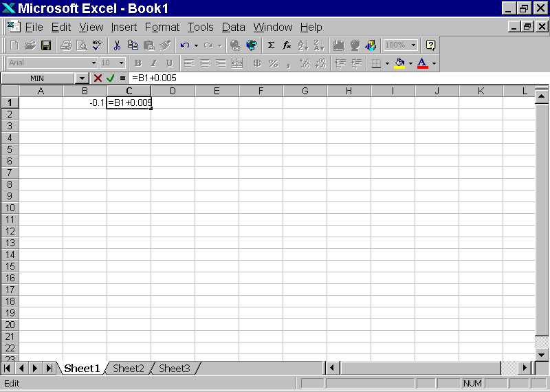Toggle Underline formatting button
The height and width of the screenshot is (392, 550).
pos(170,63)
